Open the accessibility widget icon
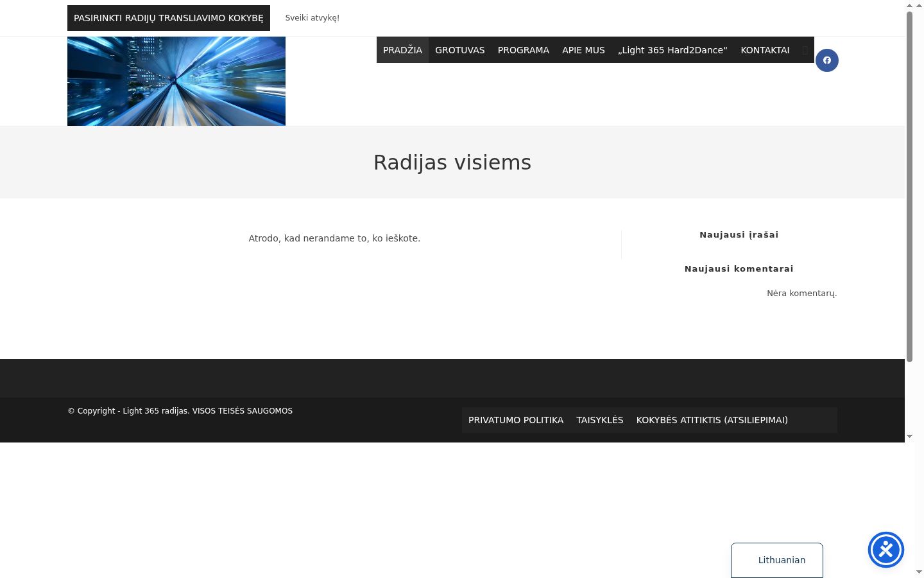Image resolution: width=924 pixels, height=578 pixels. pyautogui.click(x=886, y=550)
